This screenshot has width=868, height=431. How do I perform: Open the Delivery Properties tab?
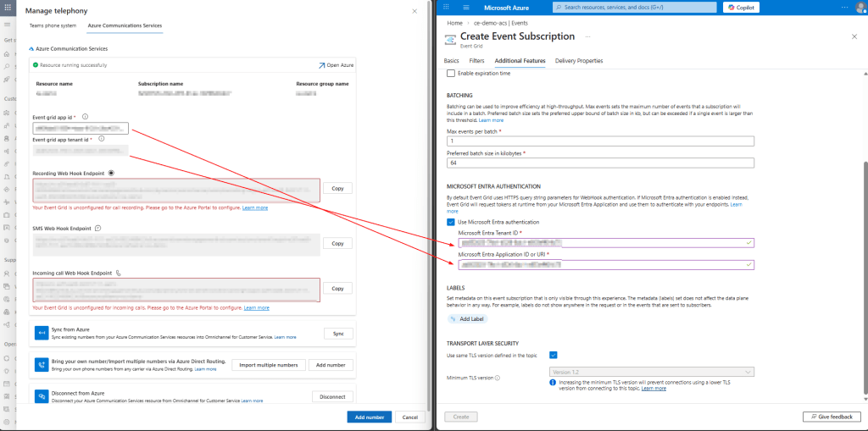[578, 61]
